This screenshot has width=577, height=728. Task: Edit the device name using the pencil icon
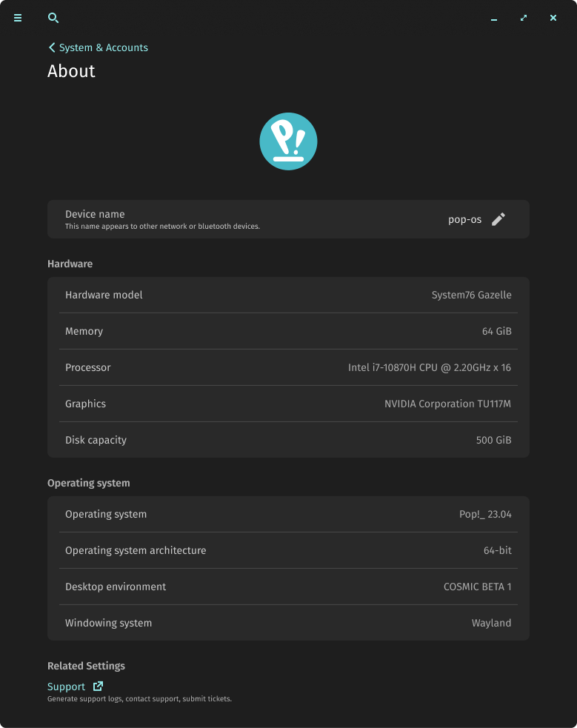498,218
